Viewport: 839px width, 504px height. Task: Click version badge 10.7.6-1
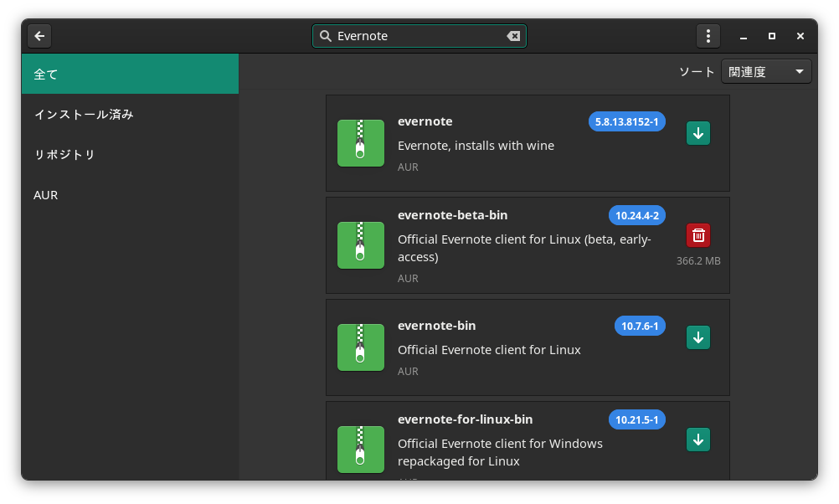tap(640, 326)
